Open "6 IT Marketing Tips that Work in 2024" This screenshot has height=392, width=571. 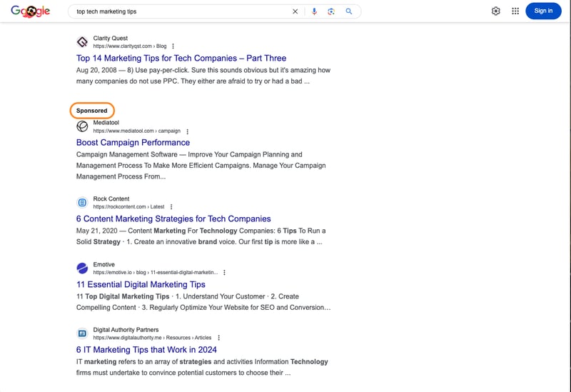(x=146, y=350)
